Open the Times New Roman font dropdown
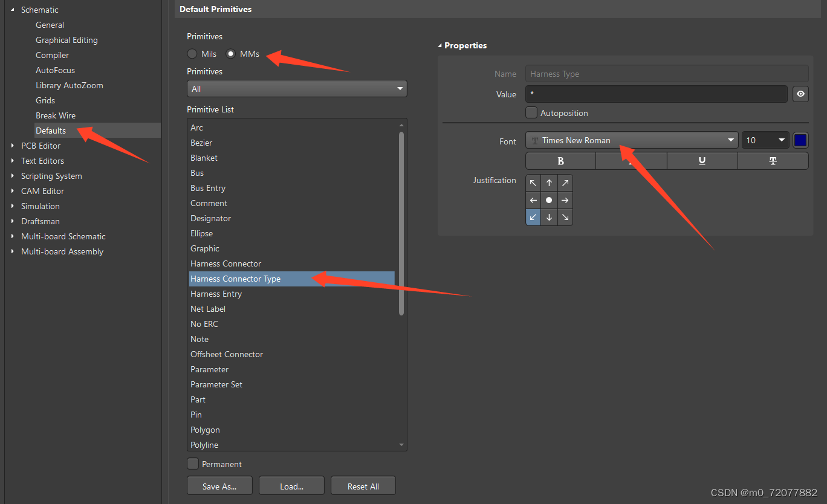This screenshot has width=827, height=504. click(x=632, y=140)
